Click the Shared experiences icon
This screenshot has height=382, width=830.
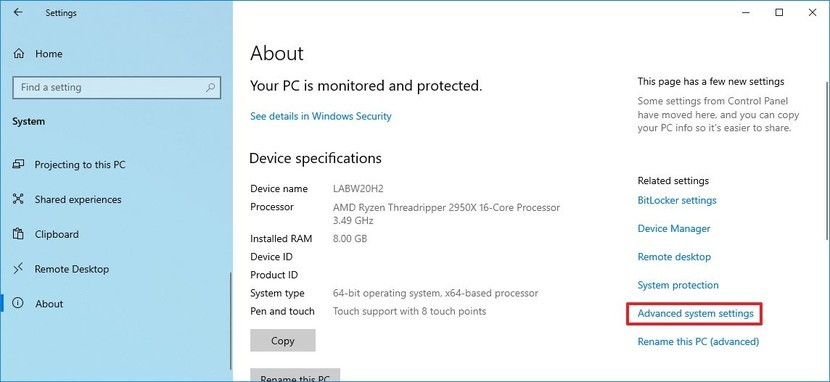click(x=19, y=199)
